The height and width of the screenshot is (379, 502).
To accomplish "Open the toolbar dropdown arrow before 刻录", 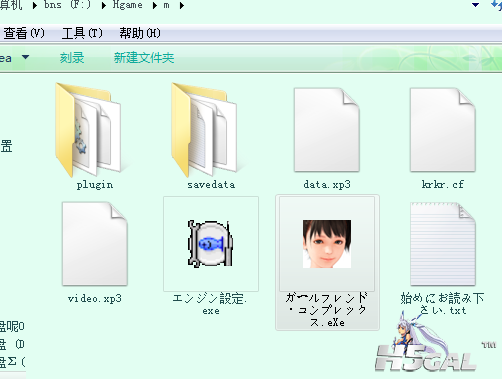I will (25, 58).
